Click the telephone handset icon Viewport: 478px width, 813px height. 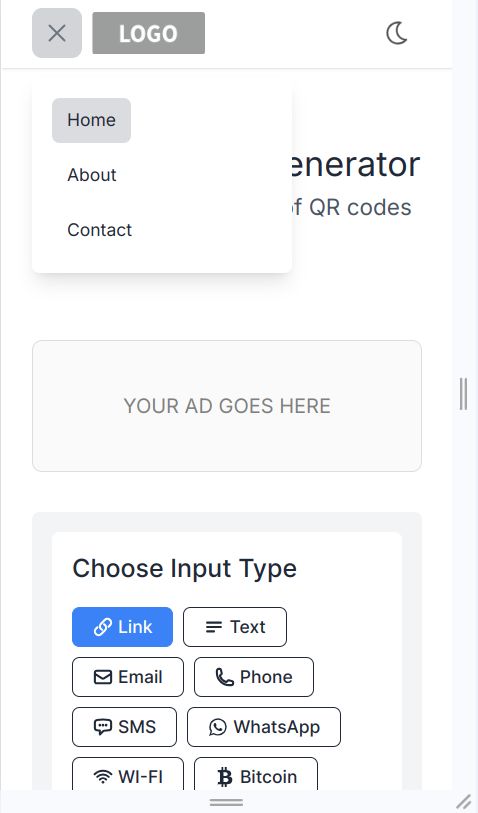click(x=224, y=677)
